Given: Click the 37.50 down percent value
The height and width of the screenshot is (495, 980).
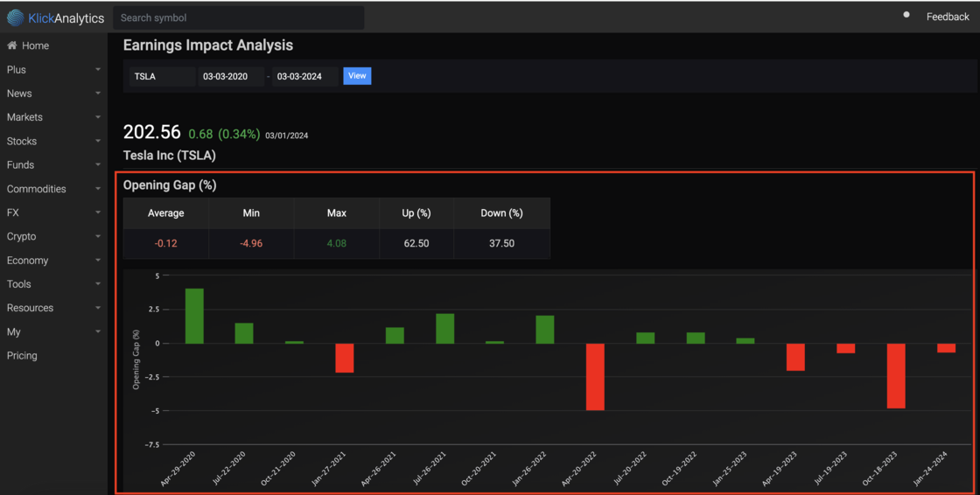Looking at the screenshot, I should 501,243.
